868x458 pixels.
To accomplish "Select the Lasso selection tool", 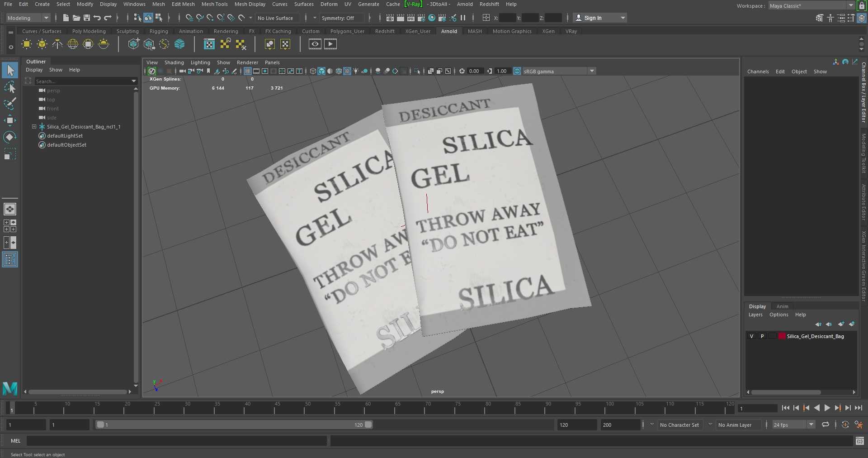I will pos(10,87).
